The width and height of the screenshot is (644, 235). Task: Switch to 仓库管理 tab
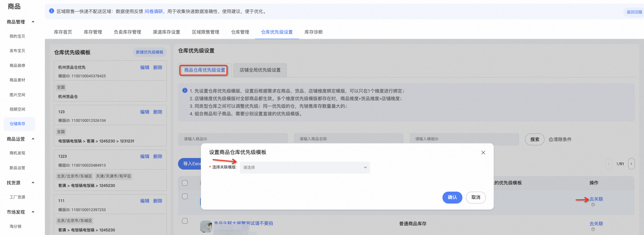tap(240, 32)
